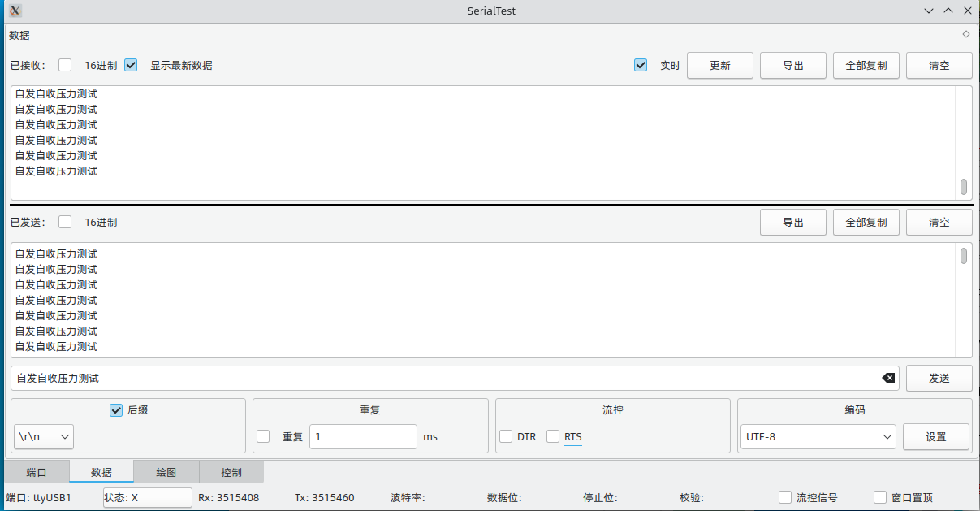This screenshot has height=511, width=980.
Task: Click first line in sent data area
Action: coord(56,254)
